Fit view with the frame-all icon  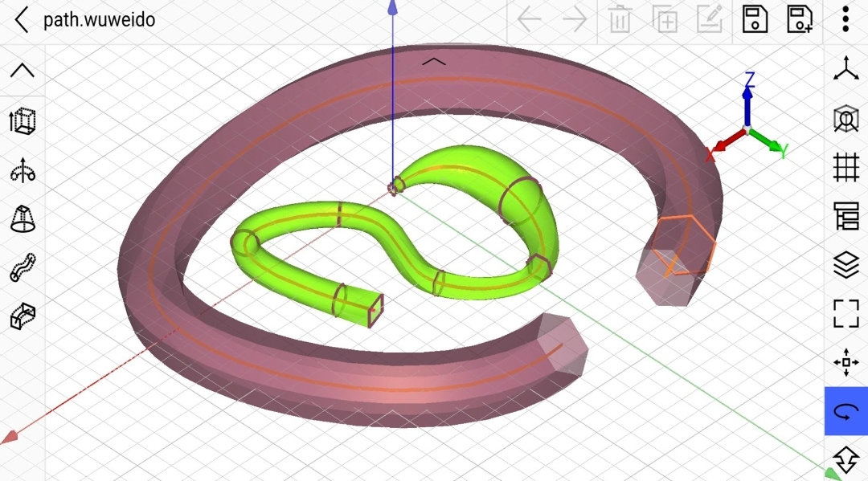tap(845, 313)
